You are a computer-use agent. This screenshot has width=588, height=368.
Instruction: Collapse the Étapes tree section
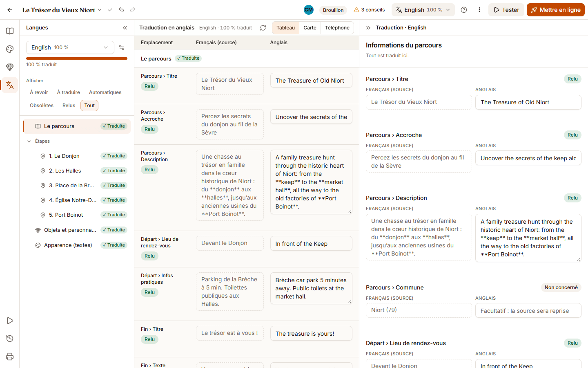[x=29, y=141]
